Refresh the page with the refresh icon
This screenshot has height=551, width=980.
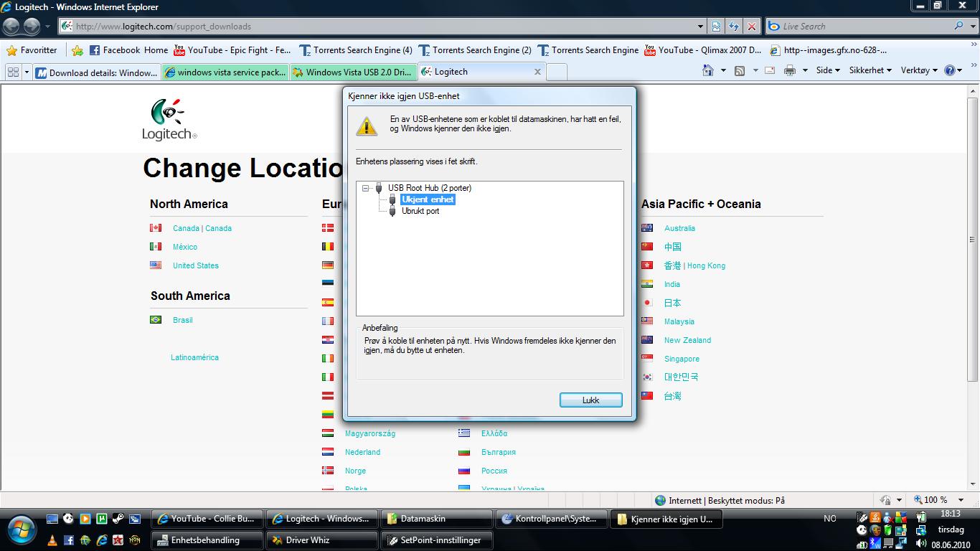click(734, 27)
